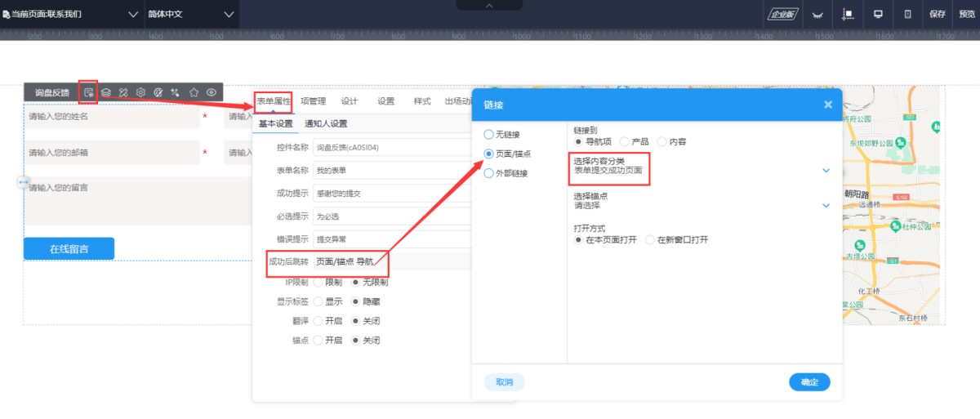980x419 pixels.
Task: Open the style palette icon in the widget toolbar
Action: tap(158, 92)
